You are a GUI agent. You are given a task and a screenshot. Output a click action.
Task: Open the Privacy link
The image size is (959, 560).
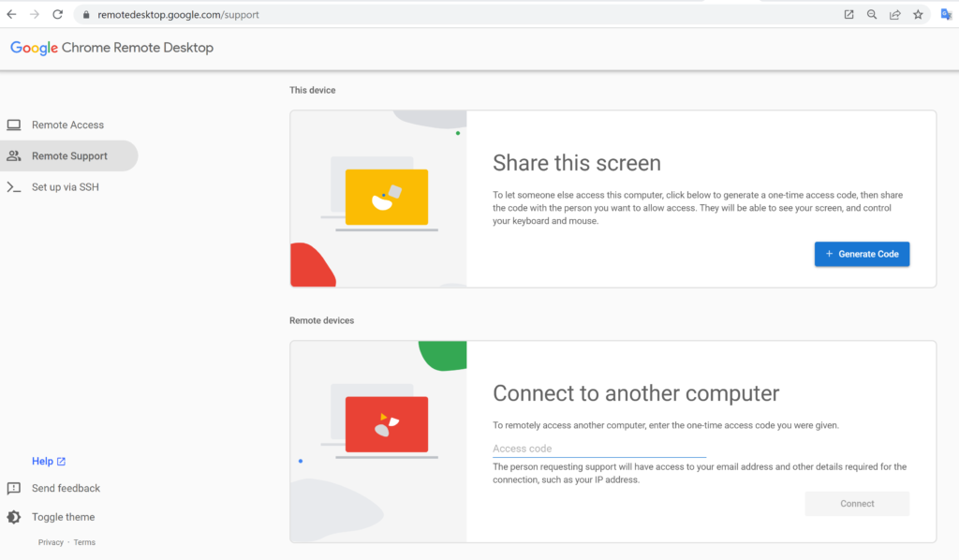click(x=51, y=542)
